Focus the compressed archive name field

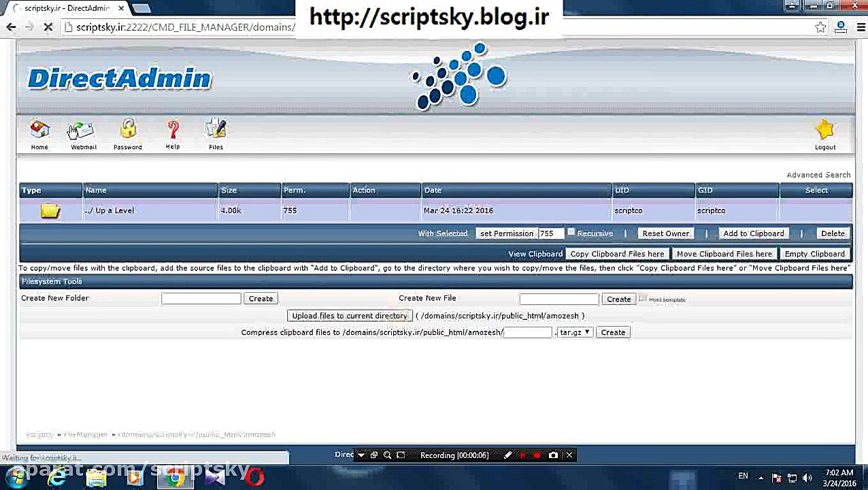pyautogui.click(x=528, y=332)
